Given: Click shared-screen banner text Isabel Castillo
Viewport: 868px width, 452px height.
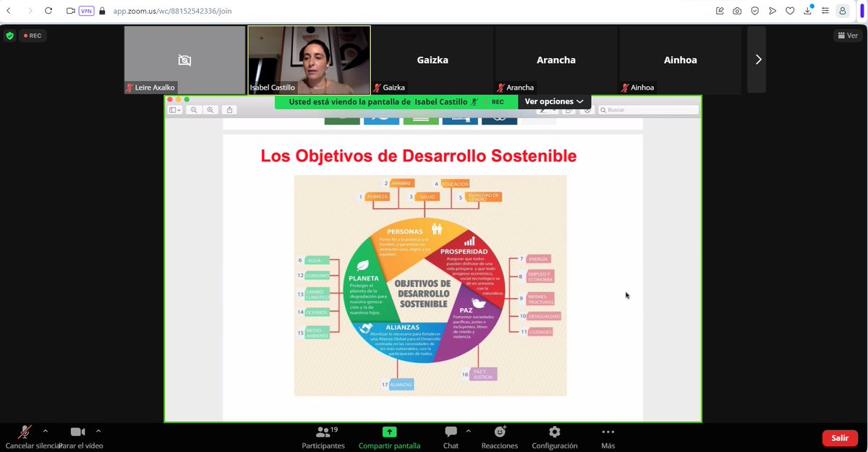Looking at the screenshot, I should tap(441, 102).
